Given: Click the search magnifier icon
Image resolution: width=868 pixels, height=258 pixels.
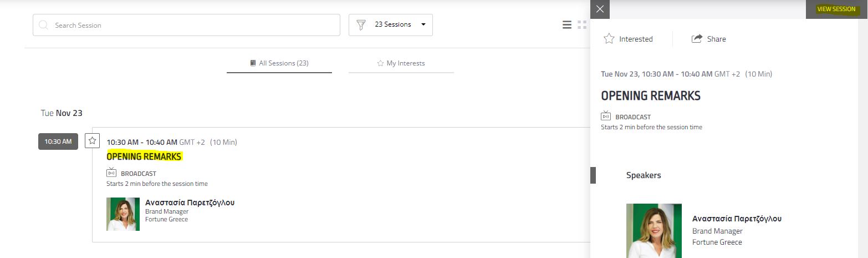Looking at the screenshot, I should [44, 25].
